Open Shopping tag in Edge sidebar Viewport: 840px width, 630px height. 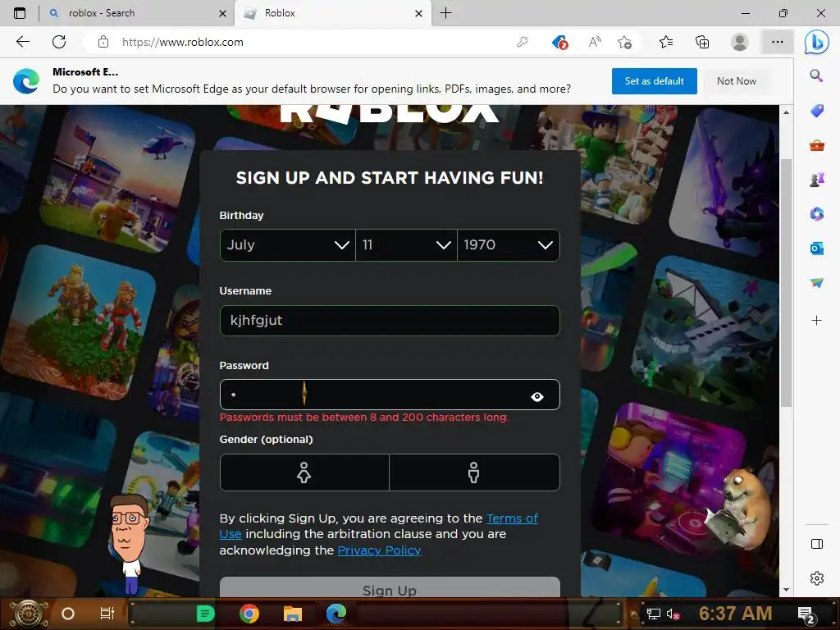coord(816,111)
